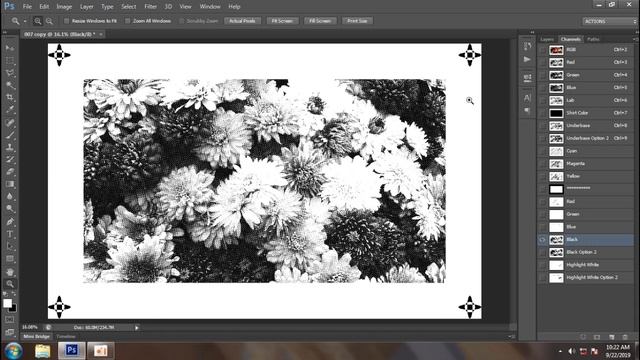Screen dimensions: 640x360
Task: Select the History Brush tool
Action: tap(10, 159)
